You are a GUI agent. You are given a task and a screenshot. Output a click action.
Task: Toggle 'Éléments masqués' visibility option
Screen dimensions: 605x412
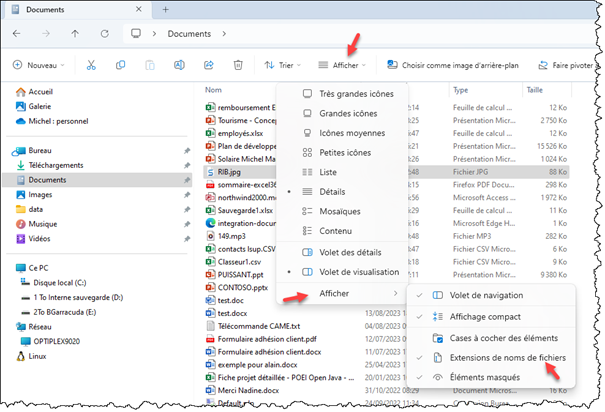[485, 377]
